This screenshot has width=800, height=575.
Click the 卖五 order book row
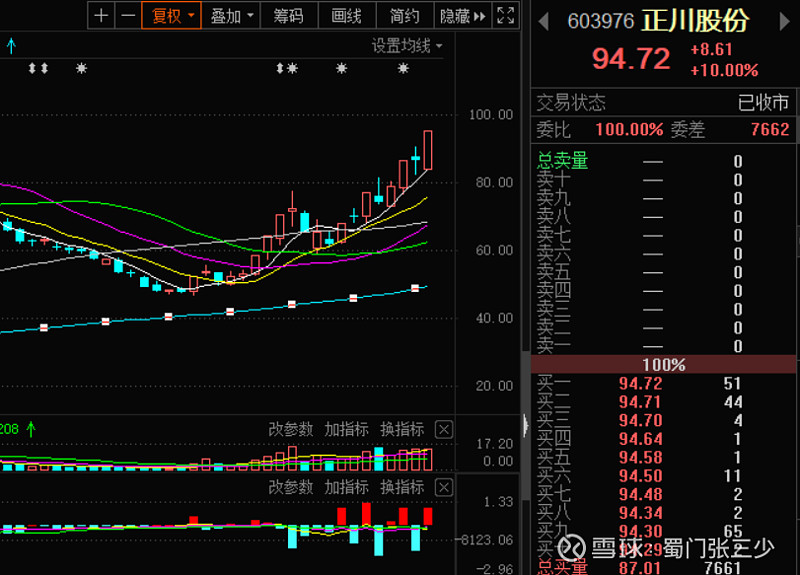[x=663, y=272]
